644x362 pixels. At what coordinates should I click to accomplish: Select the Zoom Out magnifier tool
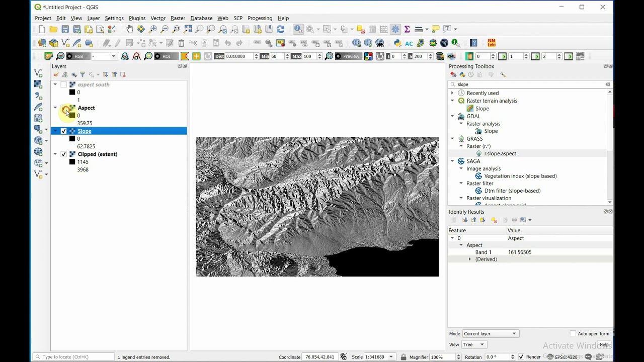tap(165, 29)
